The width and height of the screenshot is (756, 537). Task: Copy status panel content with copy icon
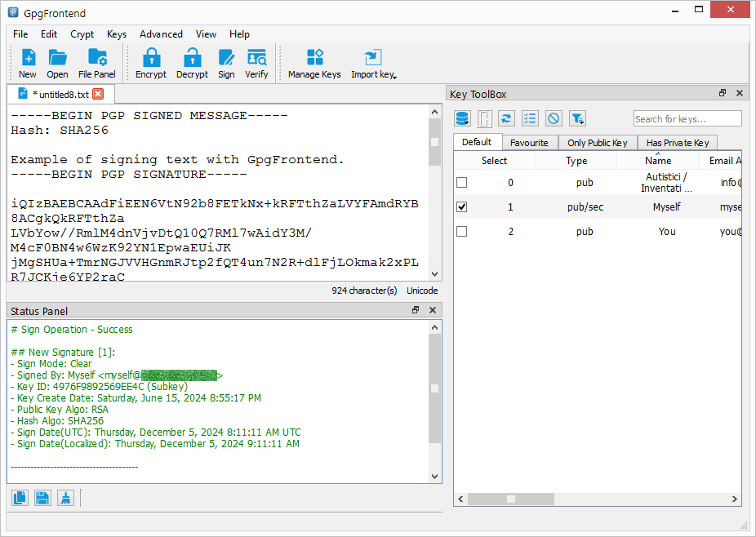pos(20,498)
